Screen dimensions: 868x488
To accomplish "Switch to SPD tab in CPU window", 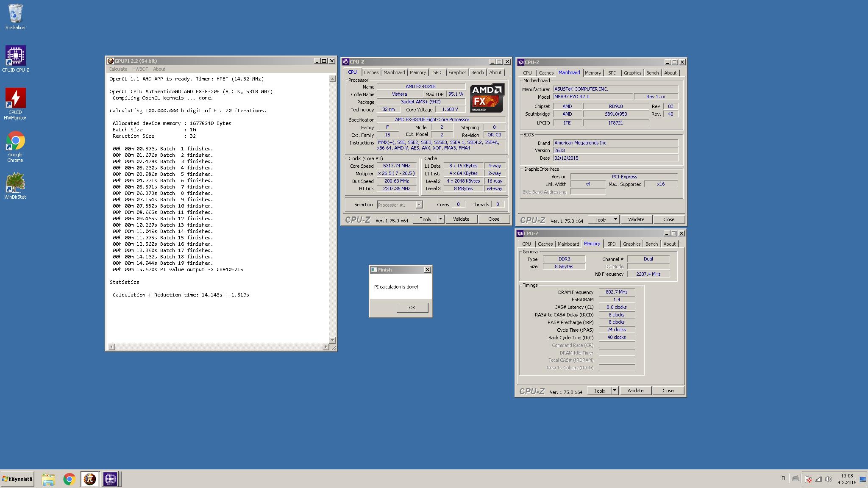I will coord(437,72).
